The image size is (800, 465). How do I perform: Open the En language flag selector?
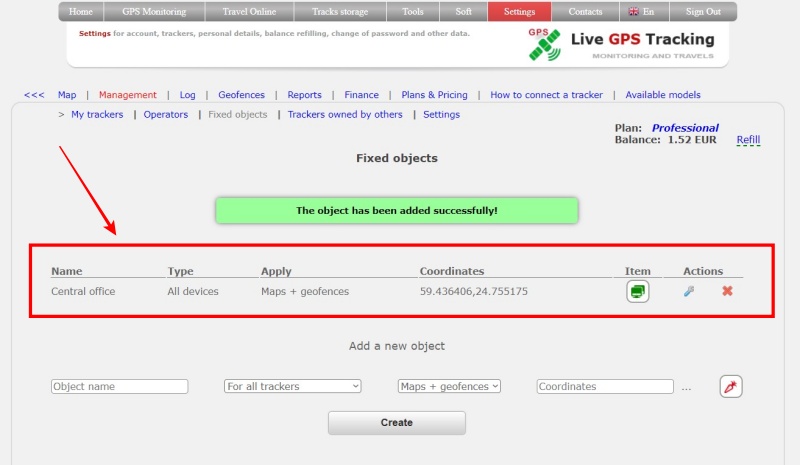[x=640, y=12]
